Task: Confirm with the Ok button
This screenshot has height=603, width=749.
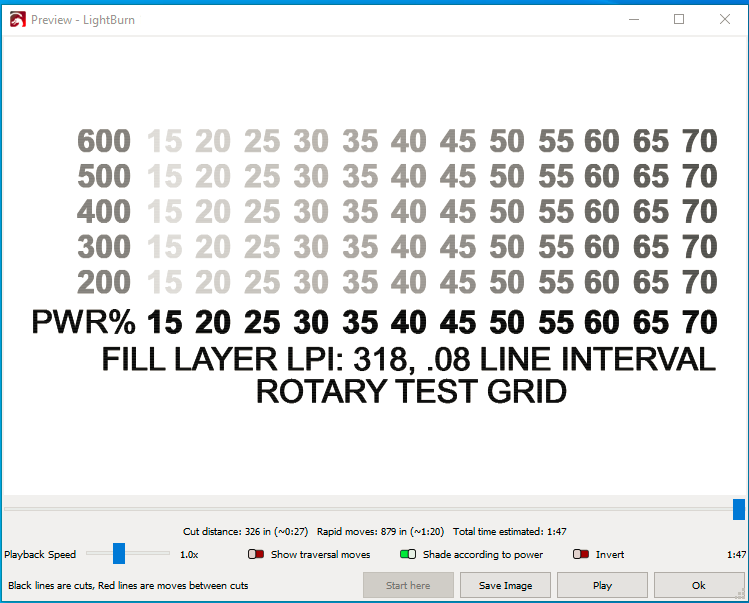Action: pyautogui.click(x=698, y=585)
